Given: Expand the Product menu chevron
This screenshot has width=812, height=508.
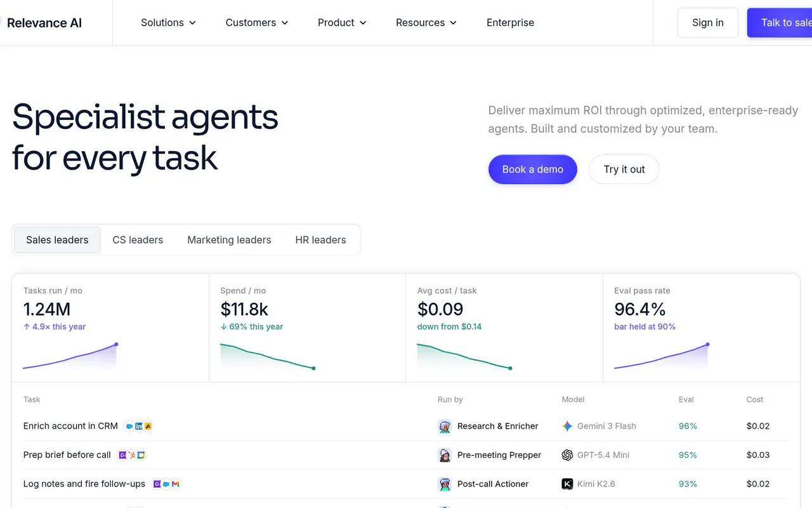Looking at the screenshot, I should tap(363, 23).
